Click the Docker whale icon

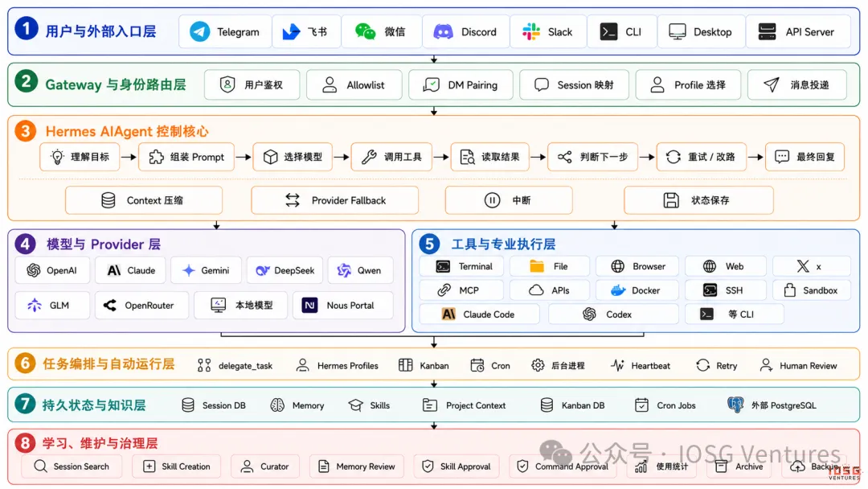tap(618, 290)
